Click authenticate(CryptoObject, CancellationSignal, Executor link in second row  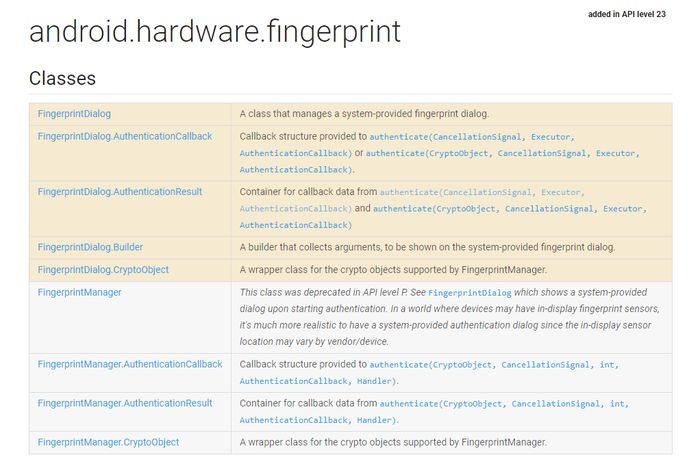point(503,154)
